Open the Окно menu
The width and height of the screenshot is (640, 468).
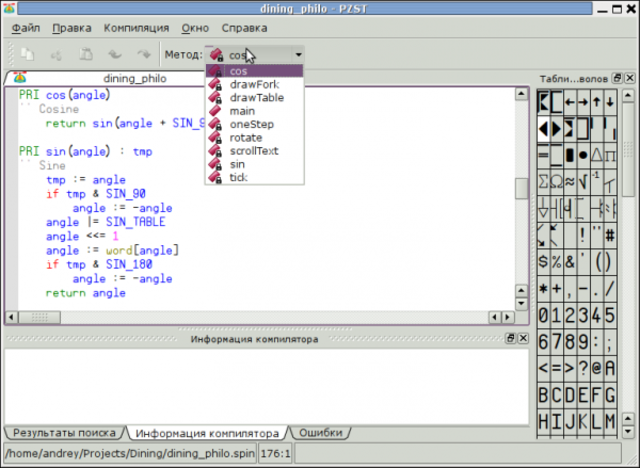pyautogui.click(x=195, y=28)
